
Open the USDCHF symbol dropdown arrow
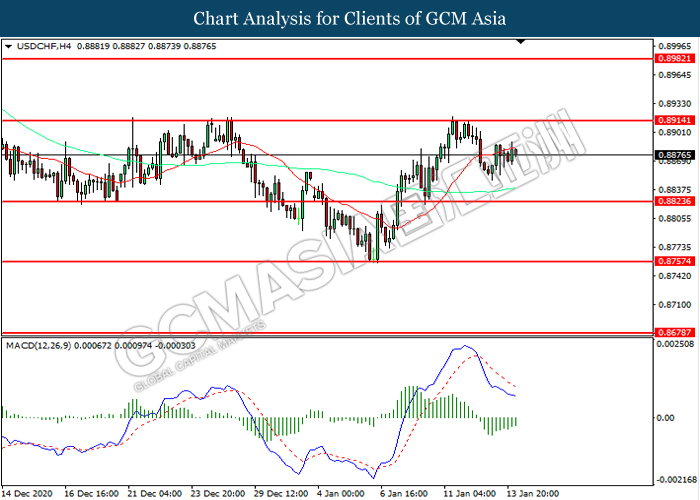9,46
